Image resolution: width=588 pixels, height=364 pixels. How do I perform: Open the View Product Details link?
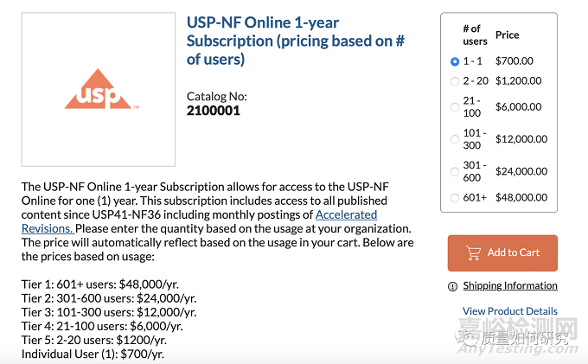(x=510, y=311)
